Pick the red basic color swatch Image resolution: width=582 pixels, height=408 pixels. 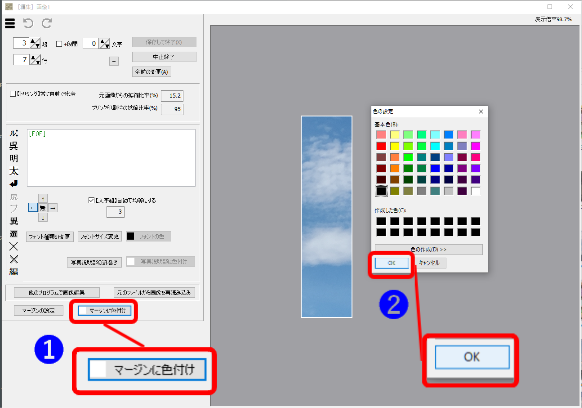[381, 146]
